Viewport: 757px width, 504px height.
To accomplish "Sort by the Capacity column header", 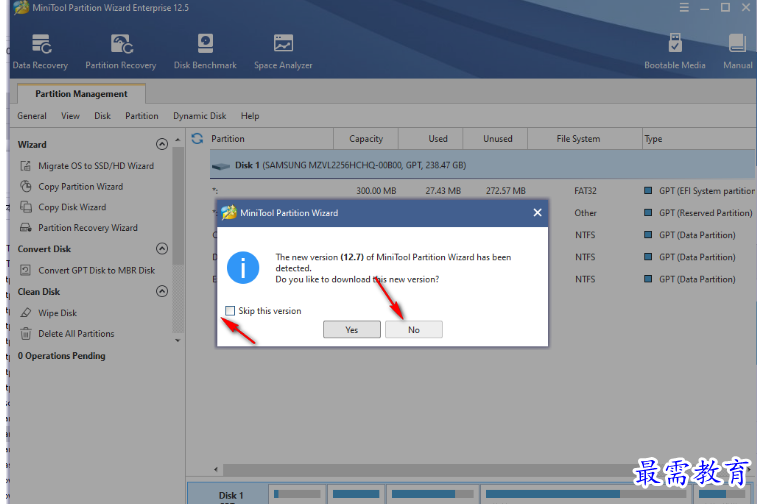I will [366, 139].
